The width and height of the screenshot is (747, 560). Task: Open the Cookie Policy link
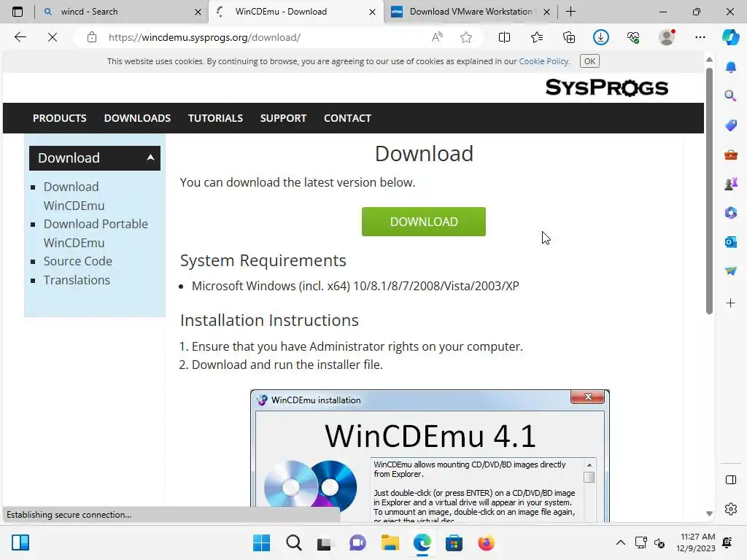pyautogui.click(x=543, y=61)
